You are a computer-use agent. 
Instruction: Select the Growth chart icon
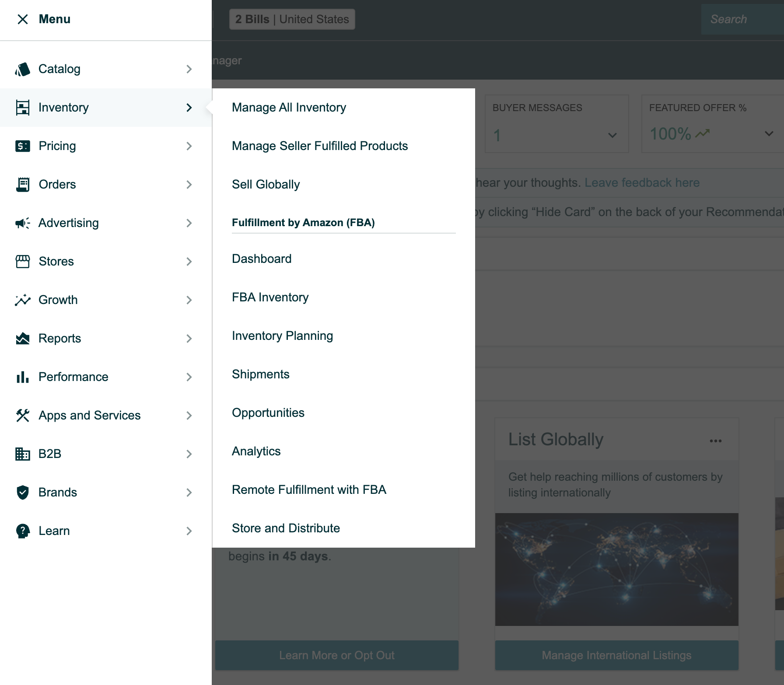(23, 300)
